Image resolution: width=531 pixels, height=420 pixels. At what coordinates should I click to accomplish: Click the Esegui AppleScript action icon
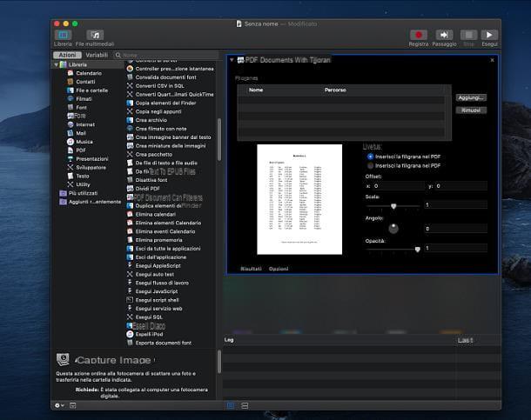pos(130,265)
